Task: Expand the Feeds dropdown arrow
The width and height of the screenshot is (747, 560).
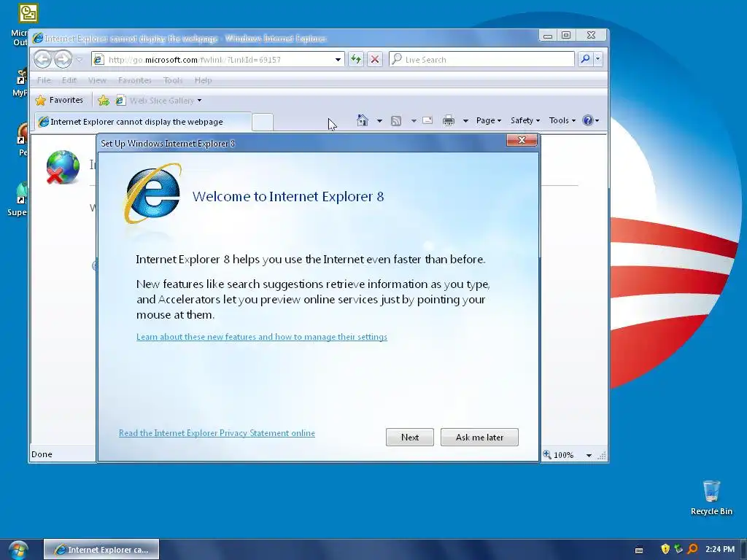Action: pos(414,121)
